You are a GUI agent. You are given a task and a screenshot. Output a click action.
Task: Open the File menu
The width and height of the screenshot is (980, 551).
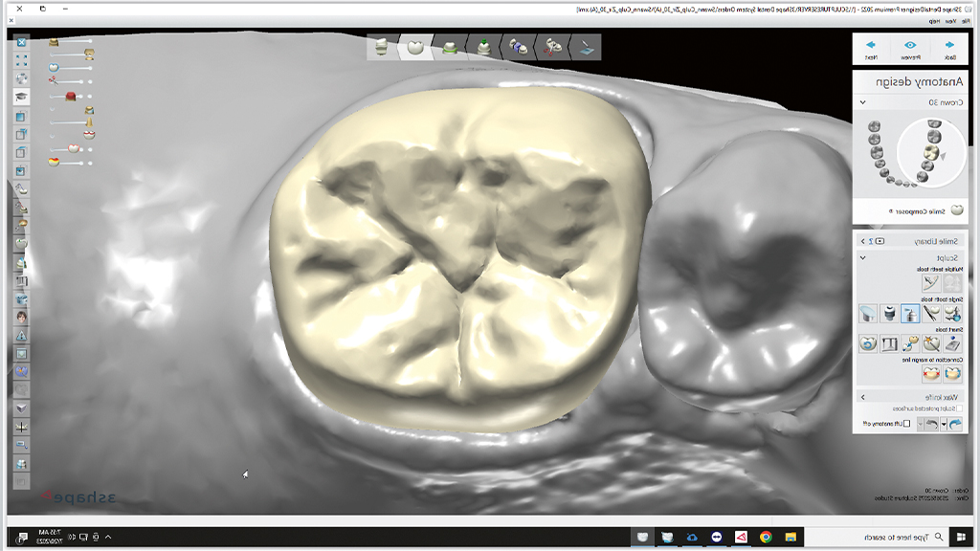(966, 20)
